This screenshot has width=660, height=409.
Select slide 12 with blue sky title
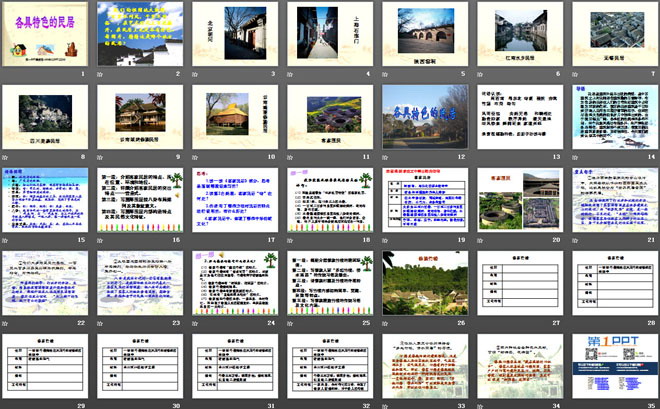[x=422, y=118]
